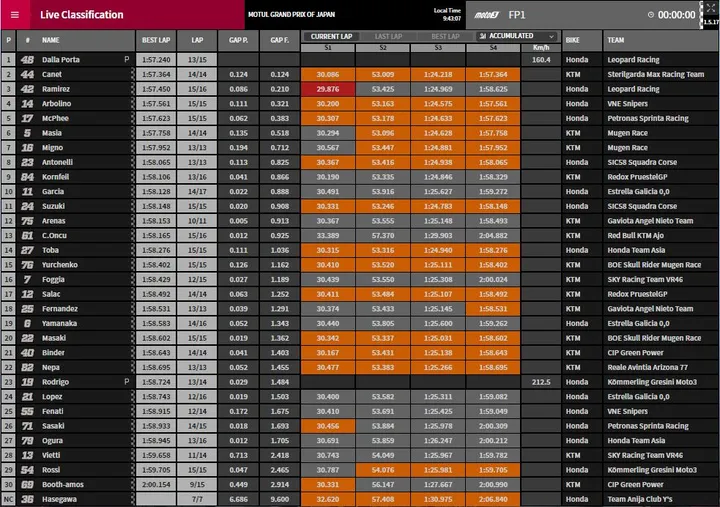Click the dotted handle on Rossi's row
720x507 pixels.
point(133,470)
